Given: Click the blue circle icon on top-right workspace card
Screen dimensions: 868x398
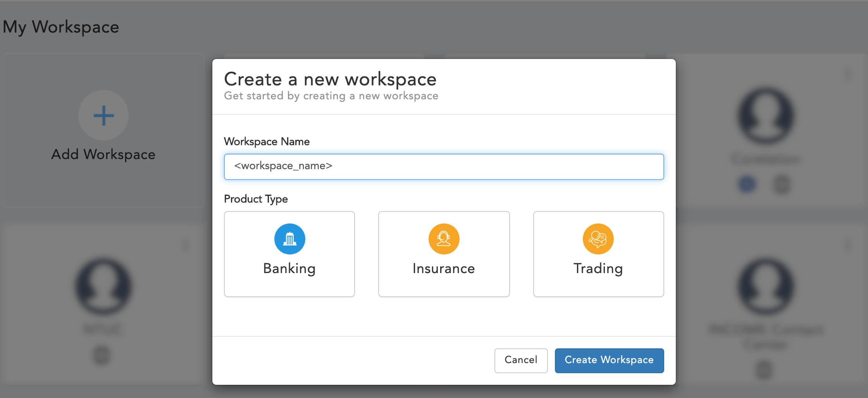Looking at the screenshot, I should [747, 184].
